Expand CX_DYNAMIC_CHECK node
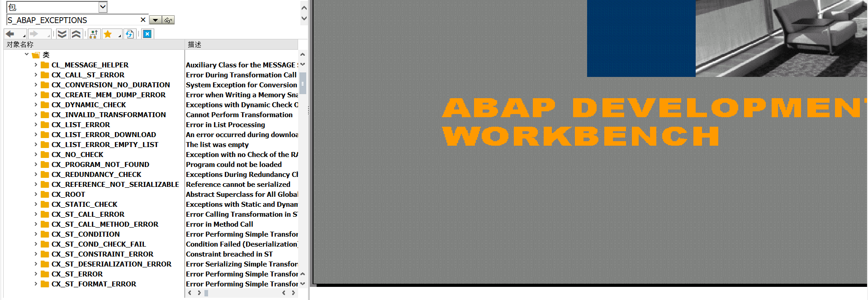This screenshot has height=300, width=868. pyautogui.click(x=36, y=105)
